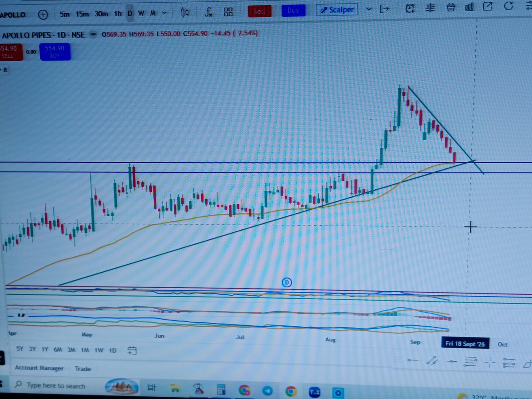Set date range to 1Y
This screenshot has width=532, height=399.
(45, 349)
